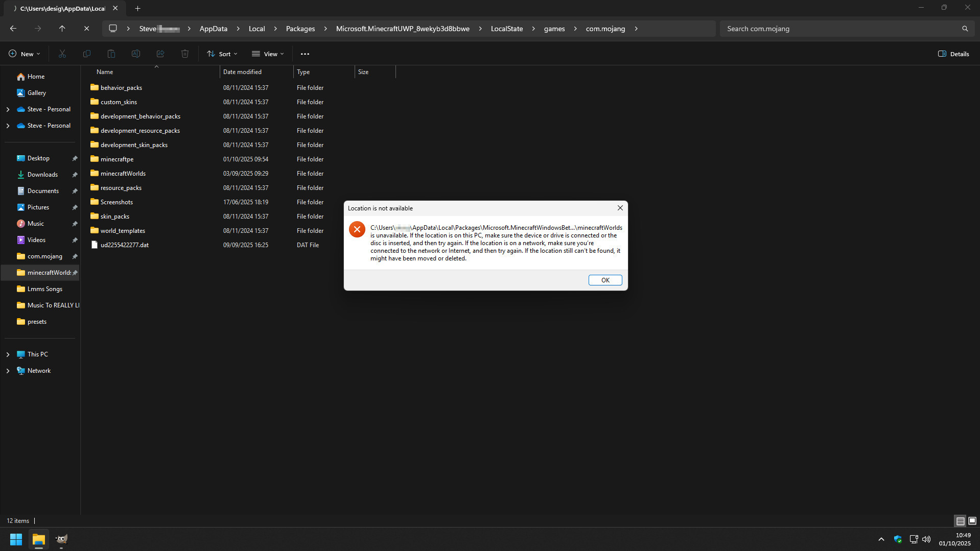Switch to details list view
This screenshot has width=980, height=551.
pyautogui.click(x=960, y=521)
